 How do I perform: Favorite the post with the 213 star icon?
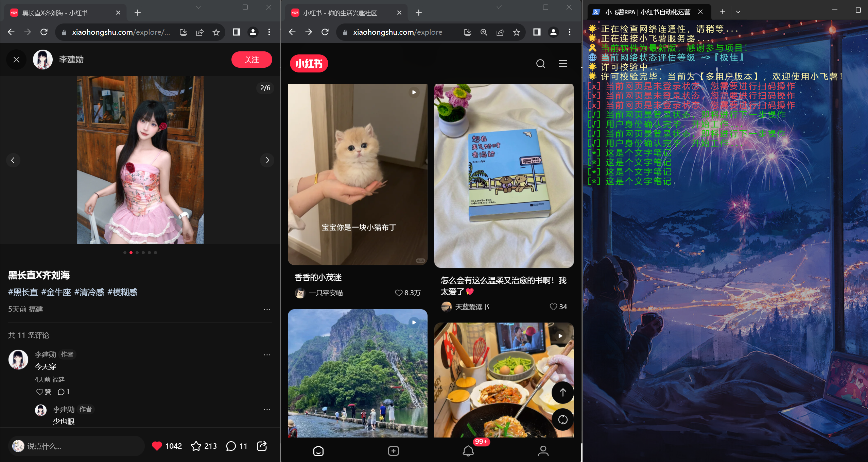pyautogui.click(x=196, y=446)
